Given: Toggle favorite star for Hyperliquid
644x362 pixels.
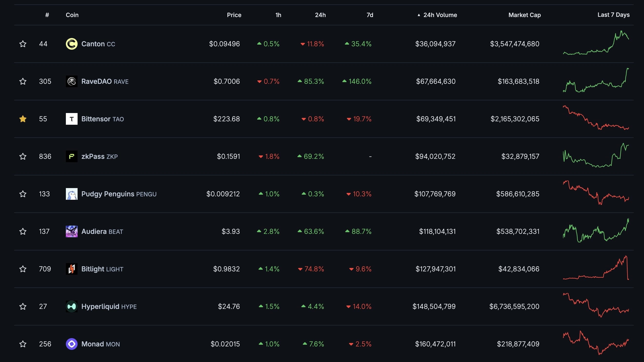Looking at the screenshot, I should 23,306.
